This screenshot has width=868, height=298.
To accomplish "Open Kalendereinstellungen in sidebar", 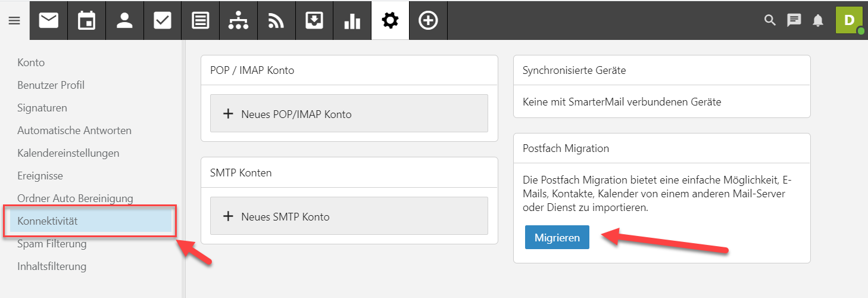I will pos(68,153).
